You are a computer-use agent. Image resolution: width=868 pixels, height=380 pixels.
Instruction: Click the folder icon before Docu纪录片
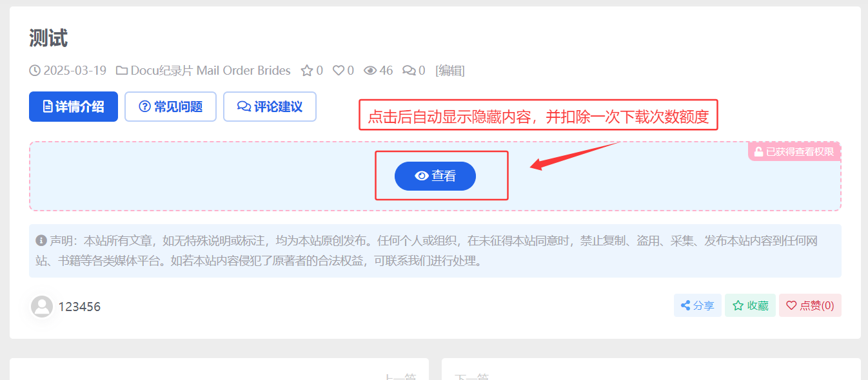point(121,71)
